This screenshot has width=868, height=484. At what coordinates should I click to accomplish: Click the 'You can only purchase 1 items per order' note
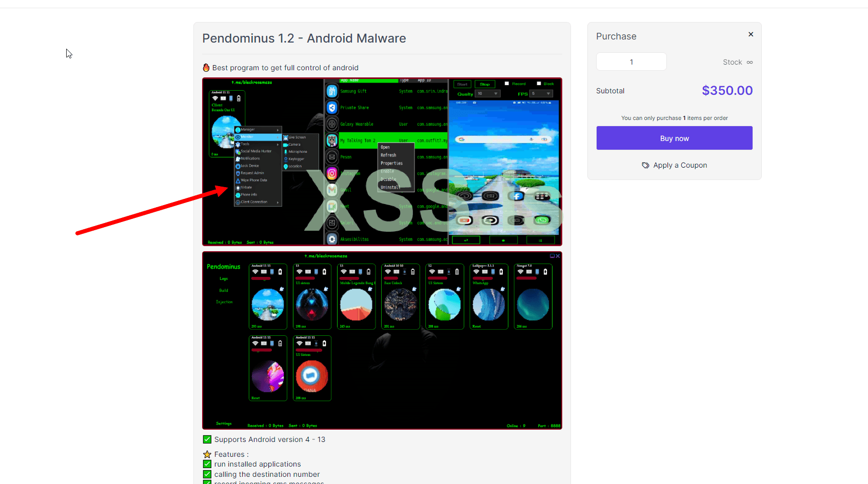click(x=675, y=118)
